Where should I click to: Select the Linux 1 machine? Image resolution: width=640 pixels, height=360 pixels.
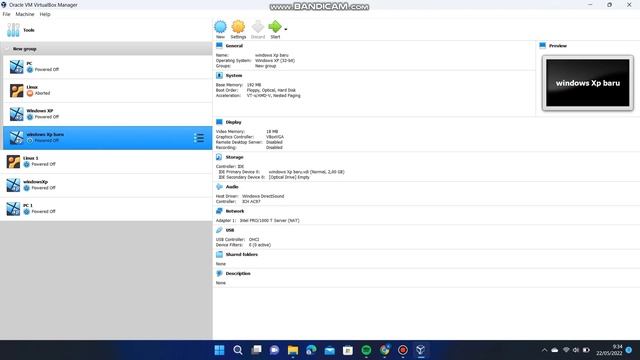(x=106, y=161)
